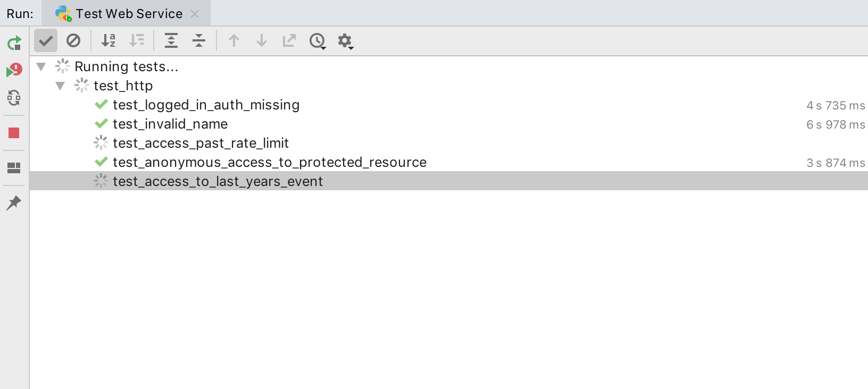Viewport: 868px width, 389px height.
Task: Toggle auto-test rerun icon
Action: coord(14,98)
